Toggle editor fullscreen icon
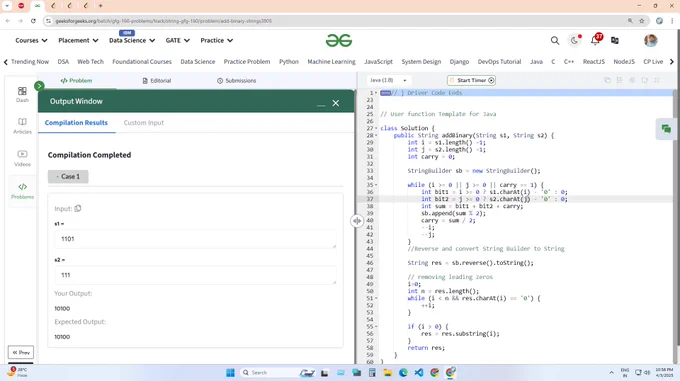680x381 pixels. [657, 80]
